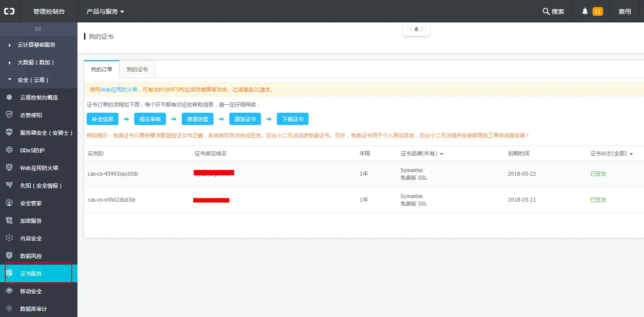The image size is (644, 317).
Task: Click the Web应用防火墙 sidebar icon
Action: 9,168
